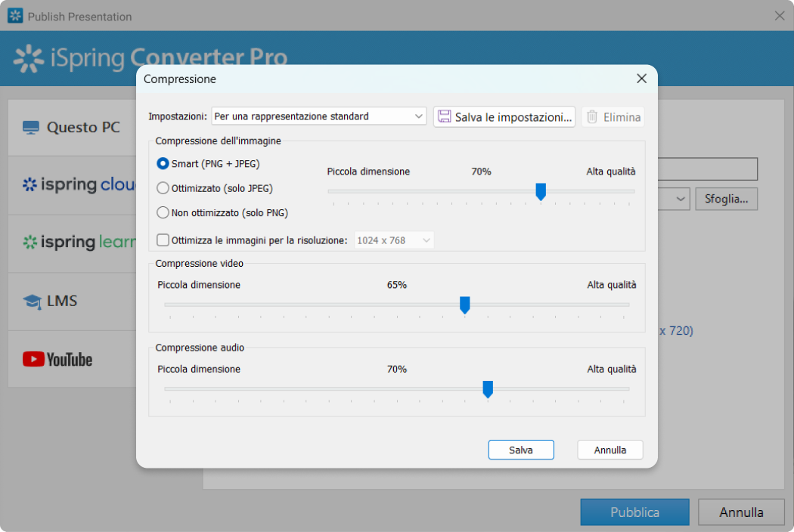Image resolution: width=794 pixels, height=532 pixels.
Task: Click Salva le impostazioni button
Action: [x=504, y=117]
